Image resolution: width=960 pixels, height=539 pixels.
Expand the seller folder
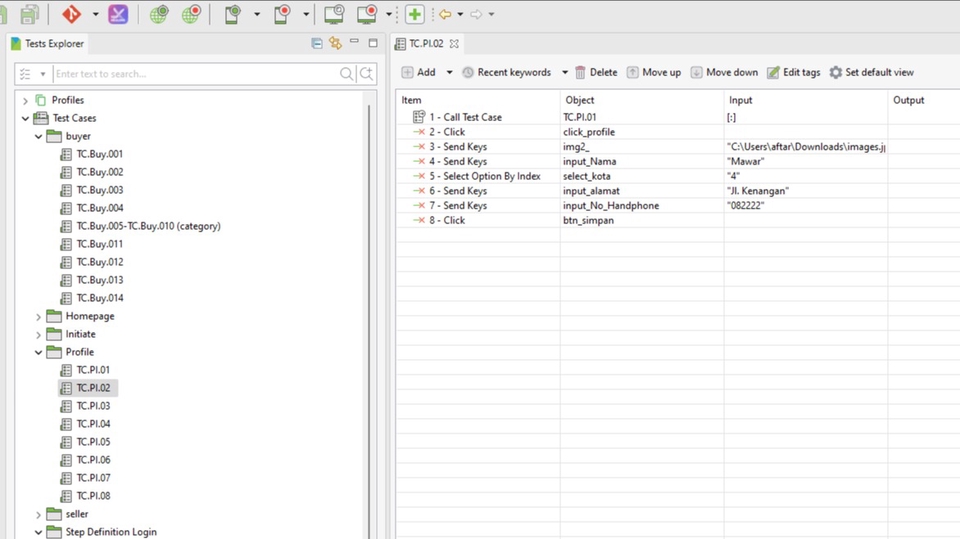[x=39, y=514]
